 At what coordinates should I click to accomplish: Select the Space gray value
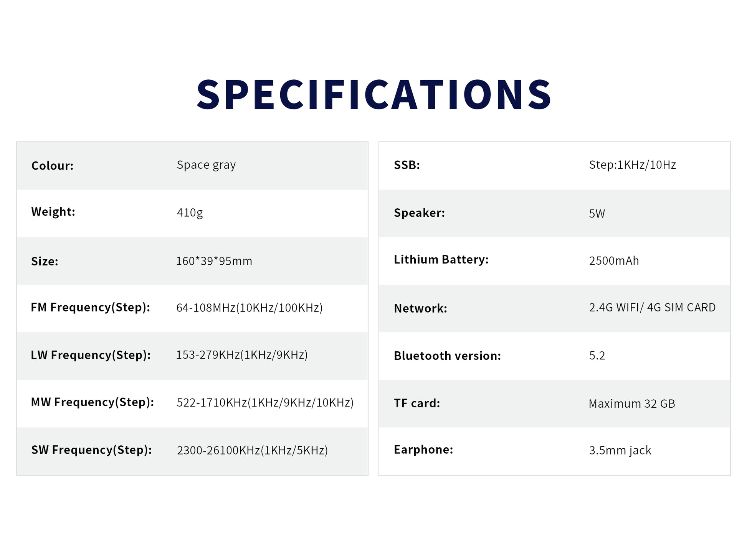point(206,165)
